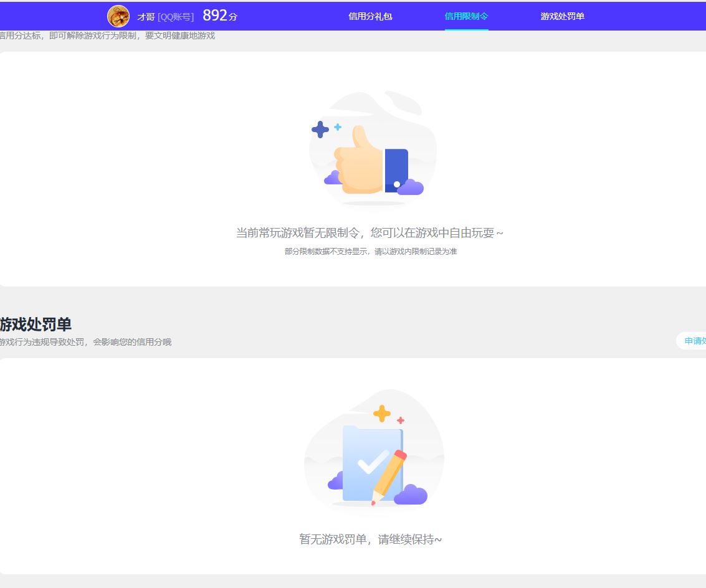706x588 pixels.
Task: Click the purple cloud by the blue sleeve
Action: click(x=411, y=187)
